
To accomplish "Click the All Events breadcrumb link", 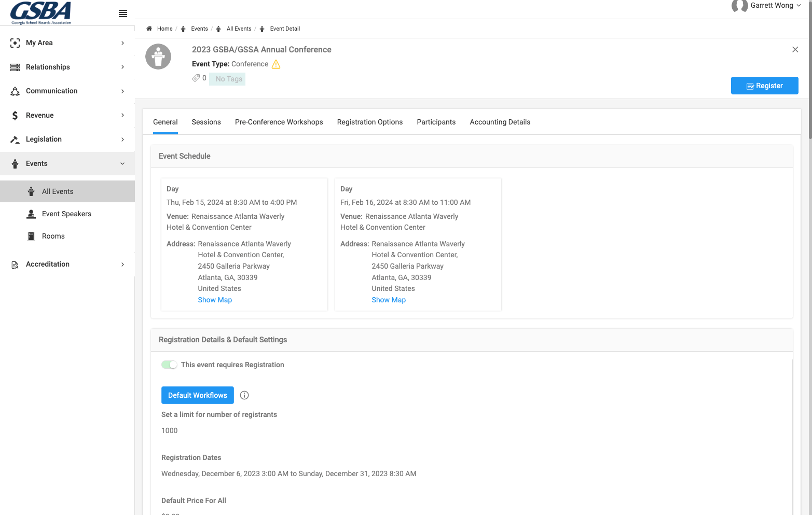I will (x=239, y=29).
